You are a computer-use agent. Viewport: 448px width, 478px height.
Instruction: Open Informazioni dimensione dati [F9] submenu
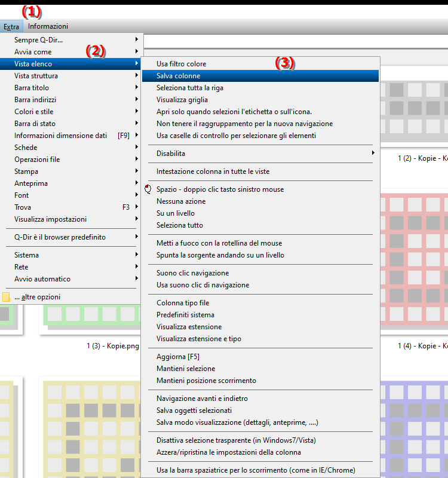(70, 136)
